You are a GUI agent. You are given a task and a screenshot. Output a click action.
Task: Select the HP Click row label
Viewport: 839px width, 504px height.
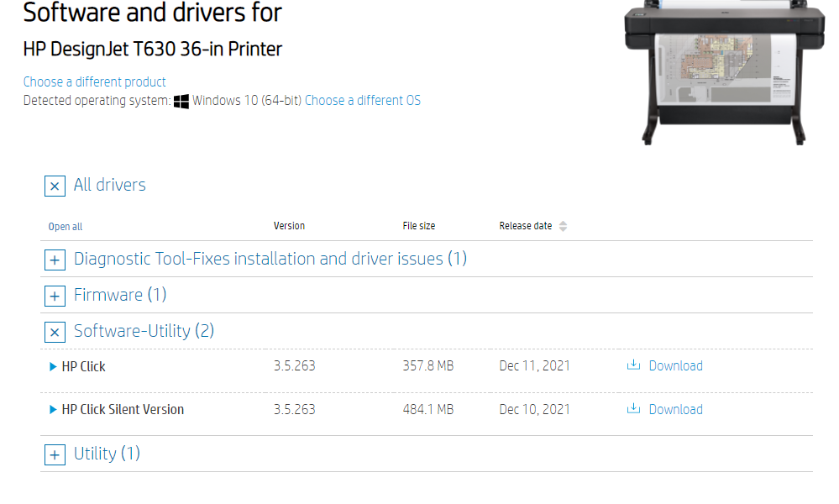tap(83, 365)
